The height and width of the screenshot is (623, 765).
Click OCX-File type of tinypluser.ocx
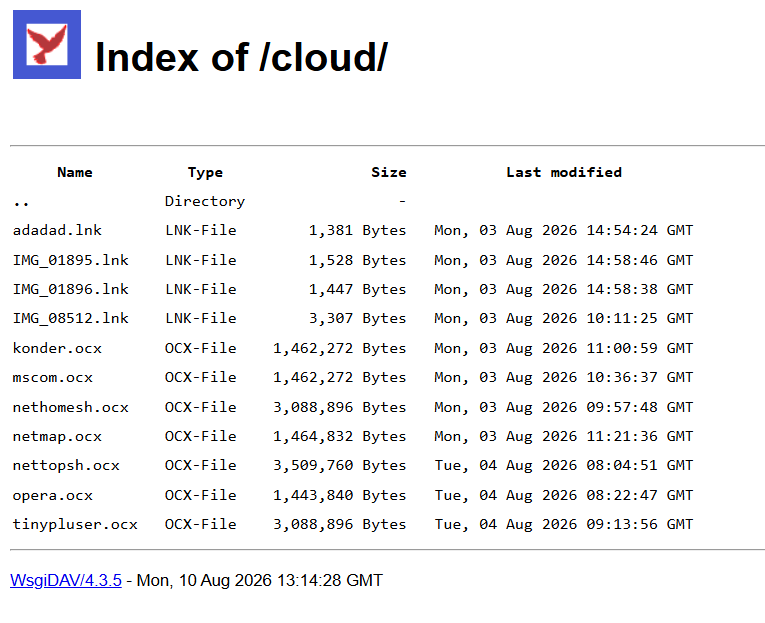201,524
